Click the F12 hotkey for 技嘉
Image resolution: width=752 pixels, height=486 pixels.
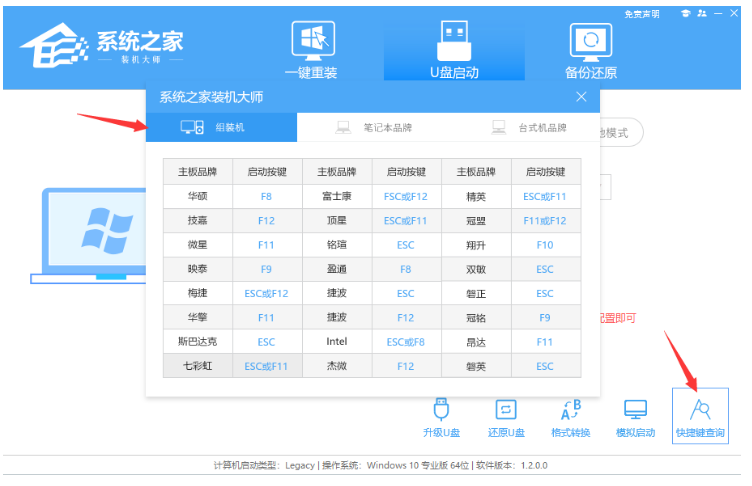coord(266,220)
